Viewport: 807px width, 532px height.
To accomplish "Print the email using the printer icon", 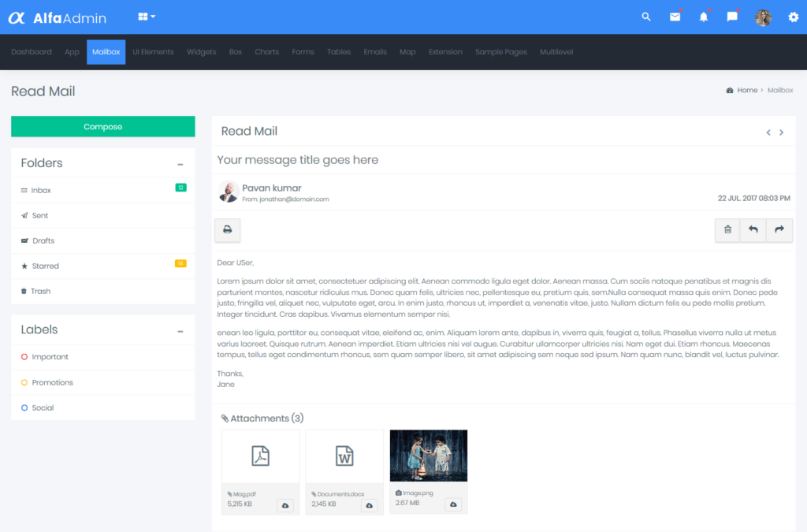I will tap(227, 229).
